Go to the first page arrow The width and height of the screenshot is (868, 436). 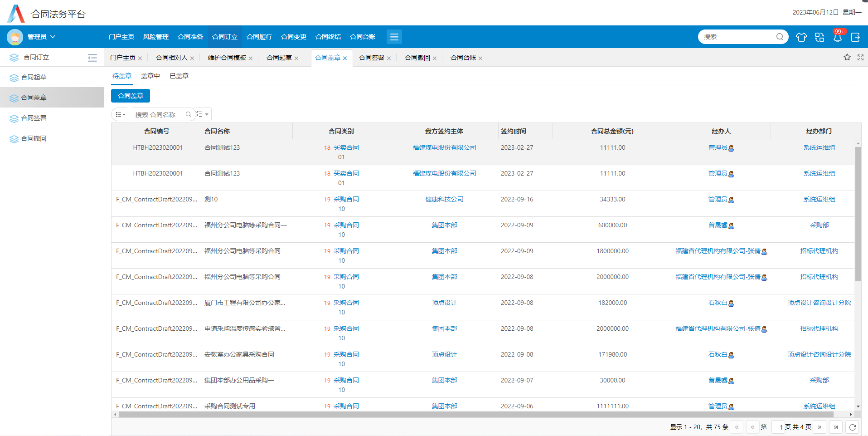pos(736,427)
